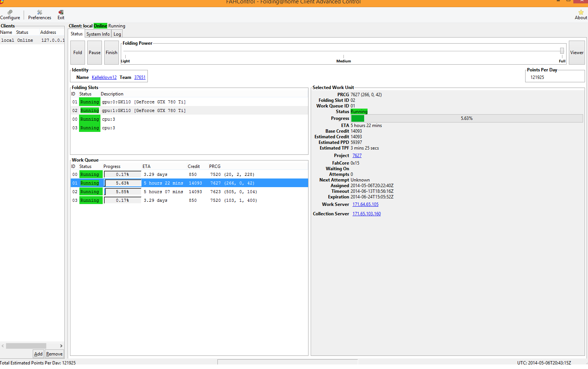Select folding slot 02 gpu:1:GK110

pyautogui.click(x=189, y=110)
